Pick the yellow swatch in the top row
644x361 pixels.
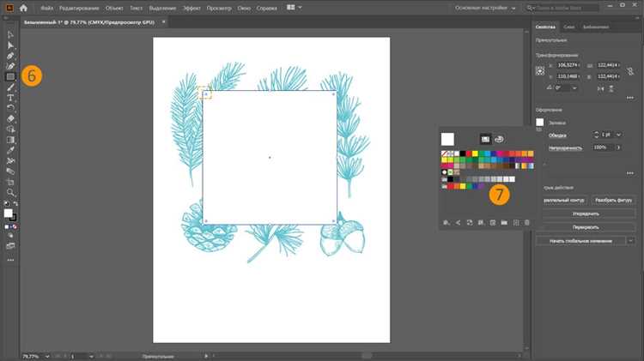pyautogui.click(x=475, y=153)
